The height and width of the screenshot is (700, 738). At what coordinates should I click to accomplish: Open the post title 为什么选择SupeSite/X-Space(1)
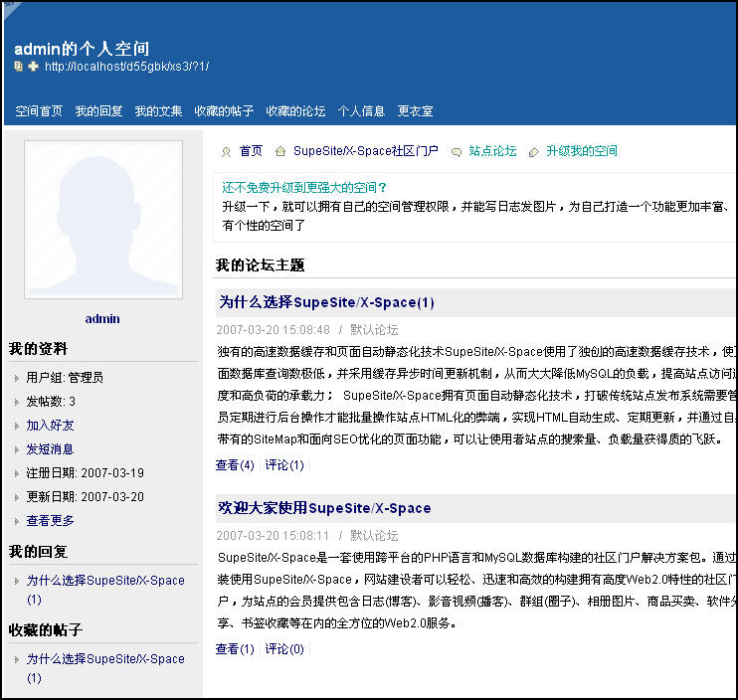point(326,302)
